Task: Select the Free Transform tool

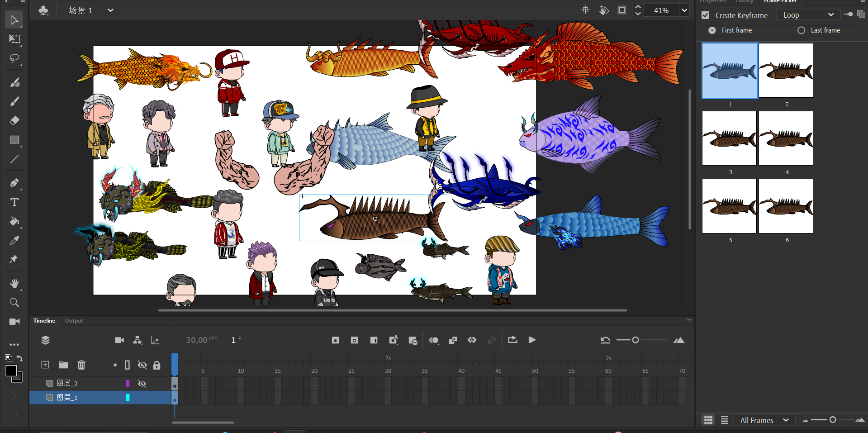Action: (x=14, y=39)
